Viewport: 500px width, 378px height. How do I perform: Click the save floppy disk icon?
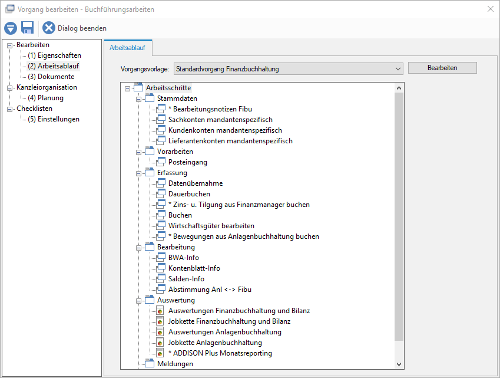tap(27, 28)
